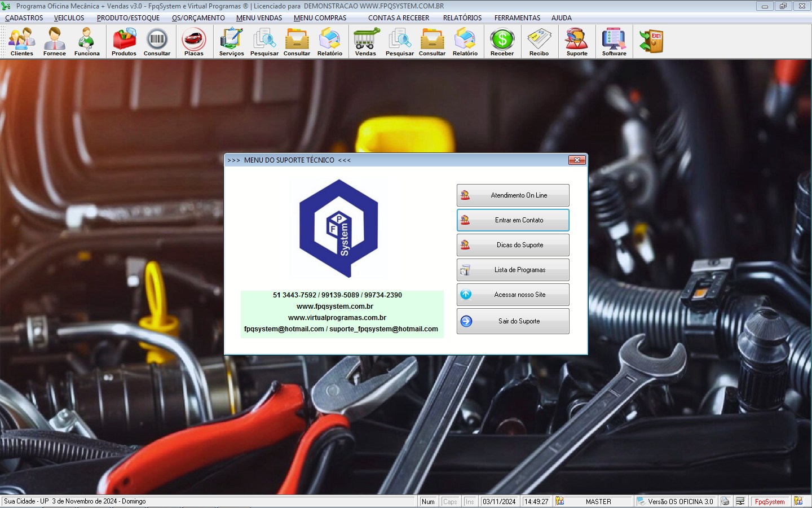Image resolution: width=812 pixels, height=508 pixels.
Task: Click the Recibo receipt icon
Action: tap(539, 42)
